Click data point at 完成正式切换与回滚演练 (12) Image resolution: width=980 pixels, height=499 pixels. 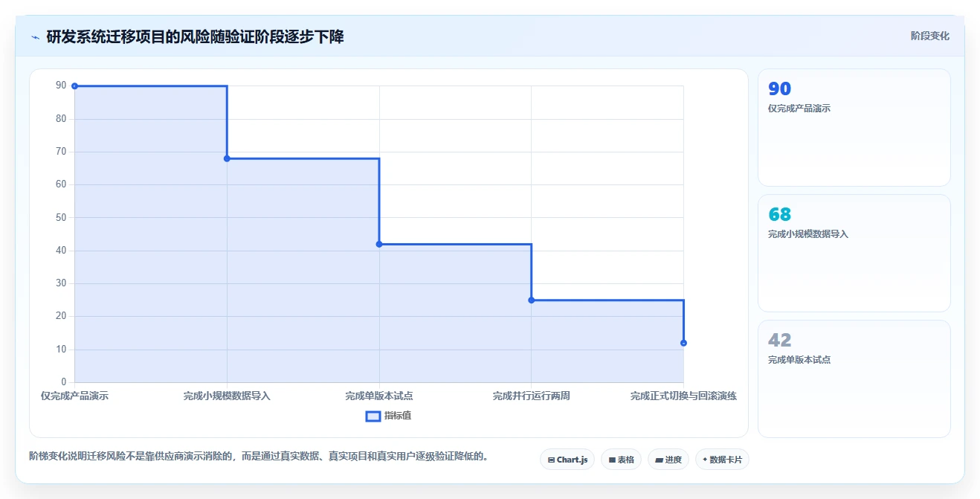click(683, 343)
